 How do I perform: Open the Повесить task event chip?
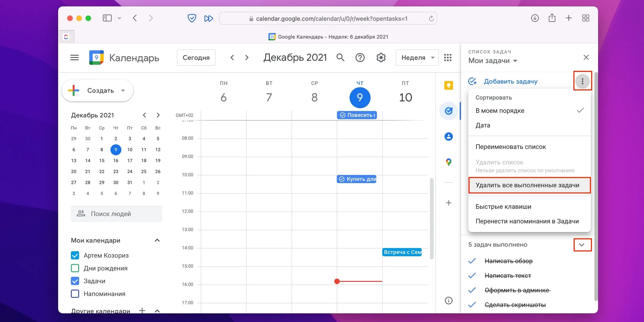coord(357,115)
